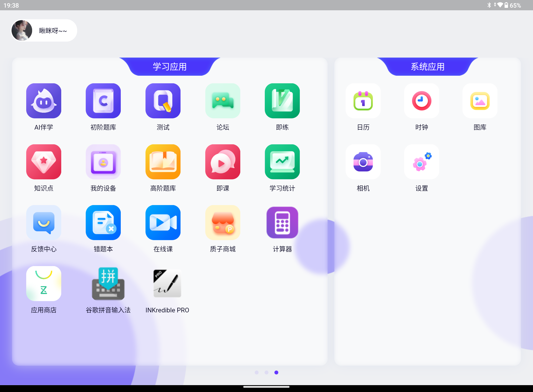The image size is (533, 392).
Task: Select the 系统应用 section header
Action: click(x=427, y=67)
